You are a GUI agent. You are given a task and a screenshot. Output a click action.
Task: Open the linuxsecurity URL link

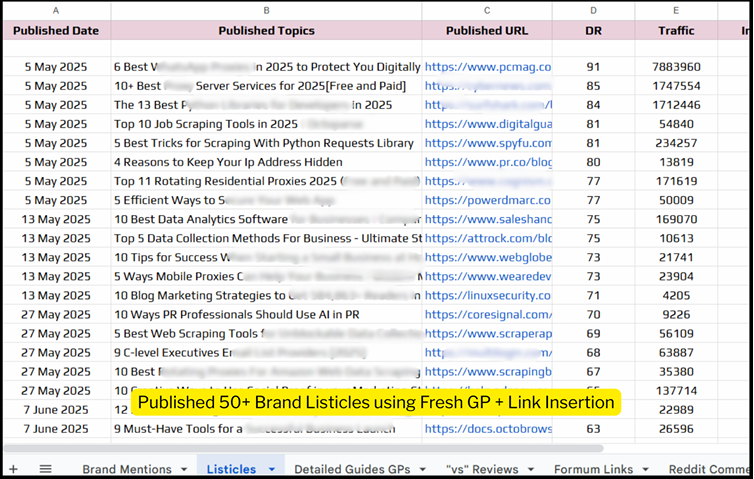tap(488, 295)
